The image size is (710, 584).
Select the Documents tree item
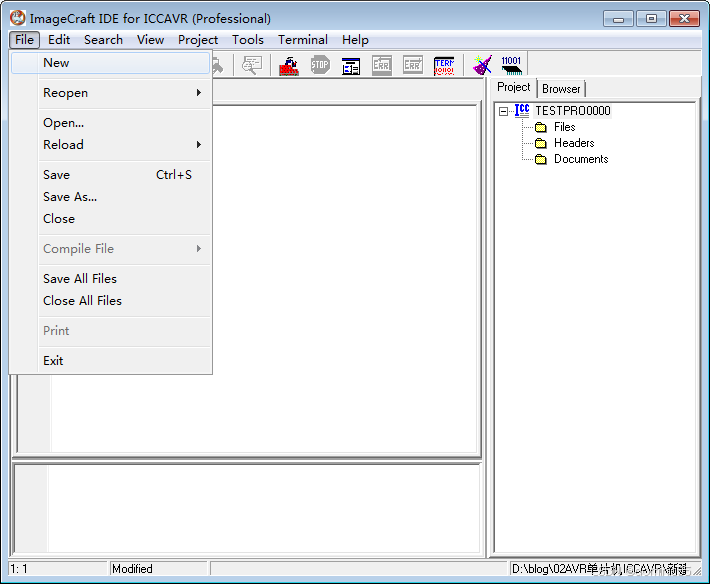click(x=581, y=159)
